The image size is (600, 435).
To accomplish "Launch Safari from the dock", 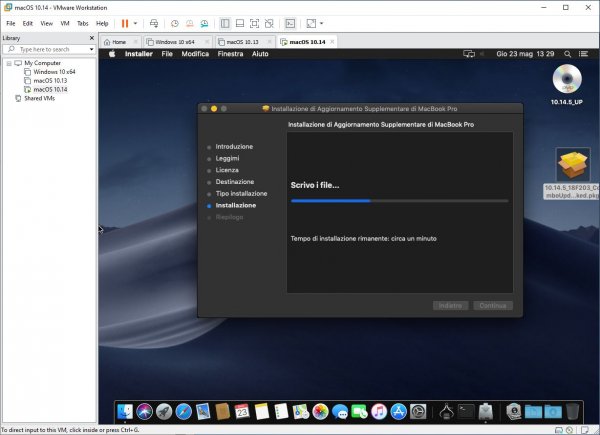I will [183, 411].
